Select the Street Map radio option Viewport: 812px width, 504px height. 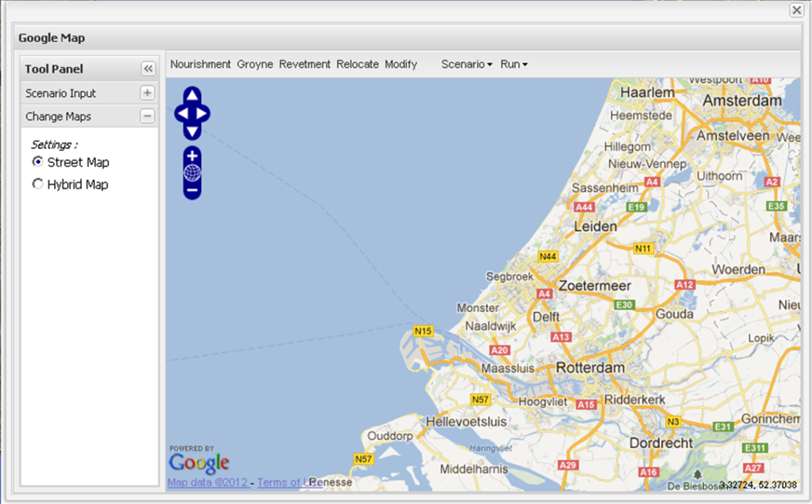point(38,162)
